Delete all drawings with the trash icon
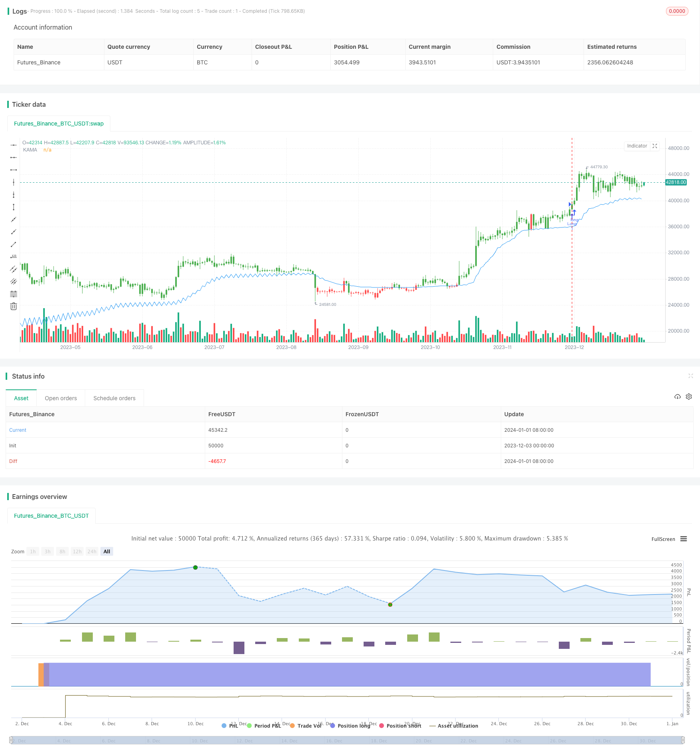The height and width of the screenshot is (756, 700). coord(14,306)
